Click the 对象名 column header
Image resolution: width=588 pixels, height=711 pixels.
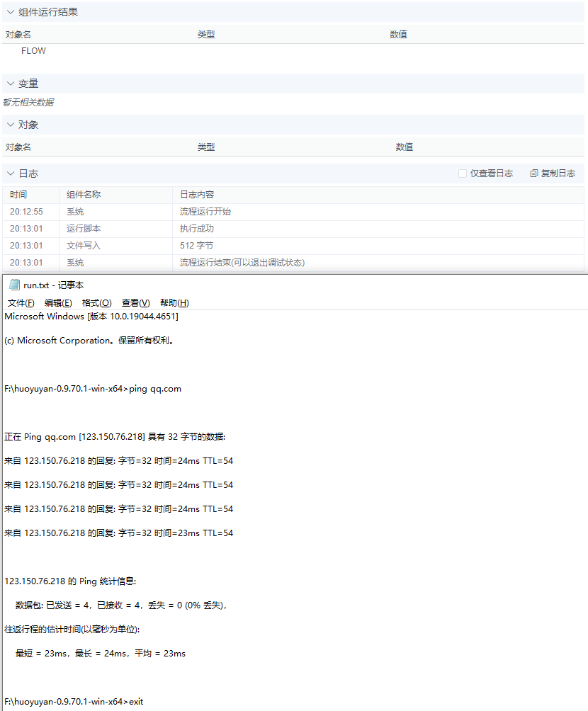[18, 34]
